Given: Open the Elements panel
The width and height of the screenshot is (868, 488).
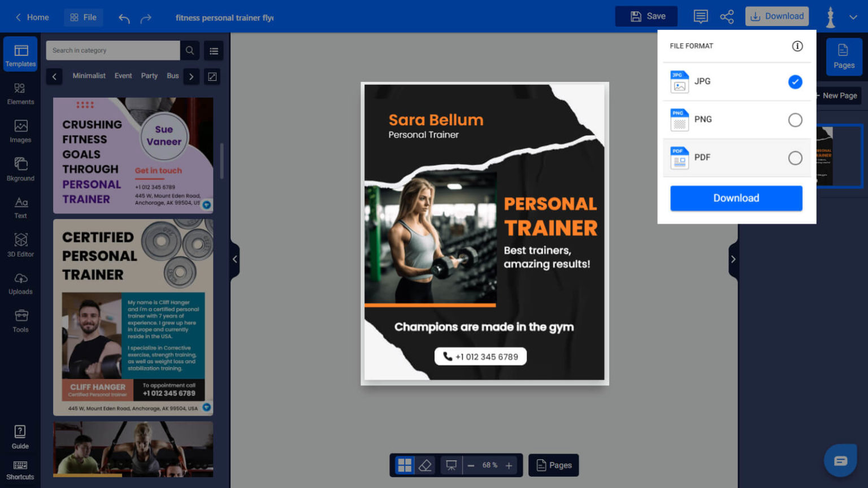Looking at the screenshot, I should point(20,93).
